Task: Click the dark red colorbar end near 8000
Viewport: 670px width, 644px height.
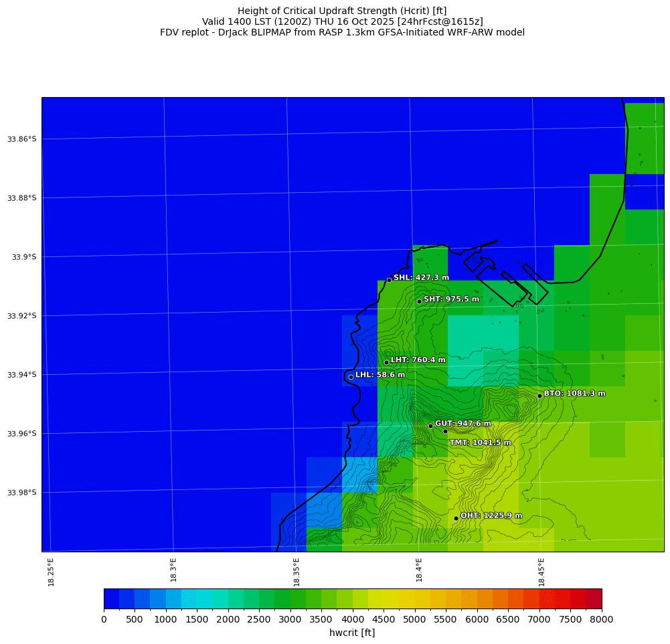Action: pos(594,598)
